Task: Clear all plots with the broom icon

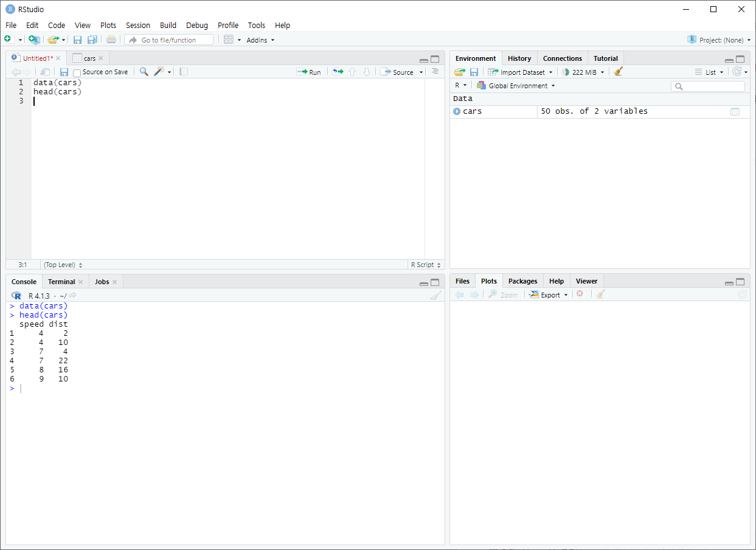Action: (x=601, y=294)
